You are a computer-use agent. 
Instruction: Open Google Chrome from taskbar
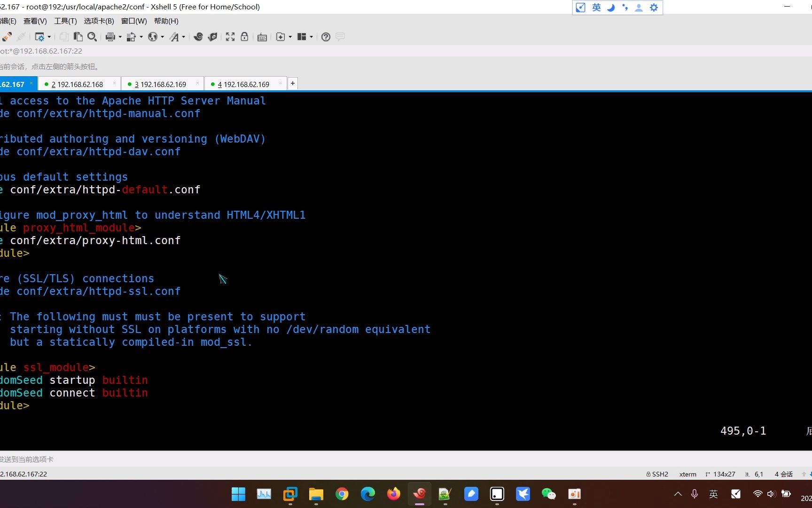[x=342, y=494]
